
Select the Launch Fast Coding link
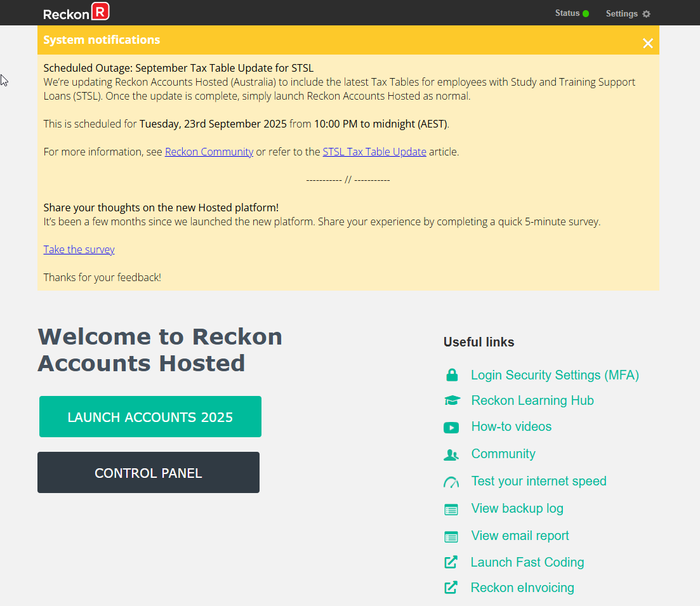click(527, 562)
